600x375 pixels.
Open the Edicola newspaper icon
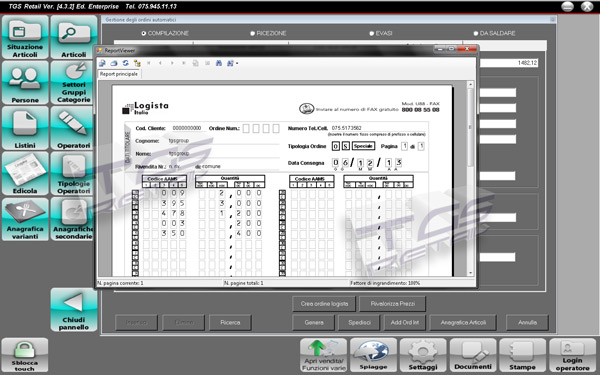[25, 173]
